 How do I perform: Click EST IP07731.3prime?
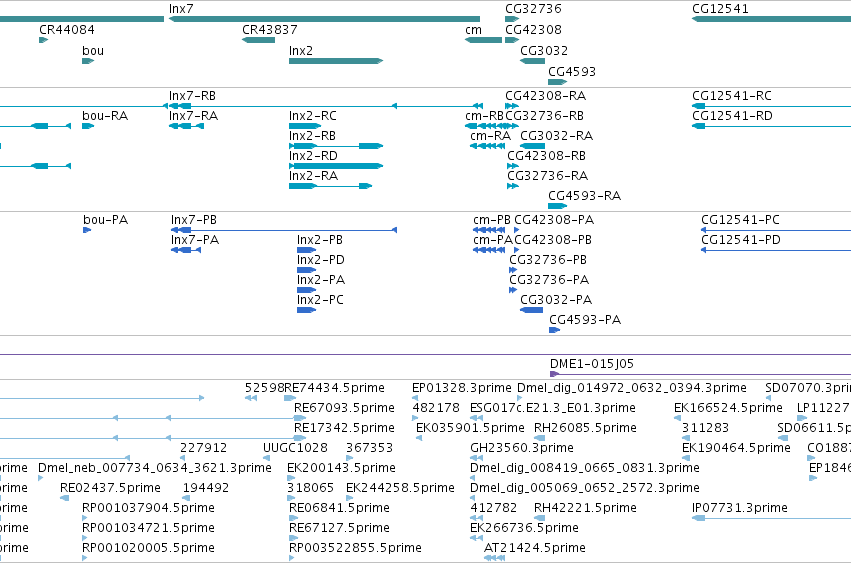click(740, 508)
